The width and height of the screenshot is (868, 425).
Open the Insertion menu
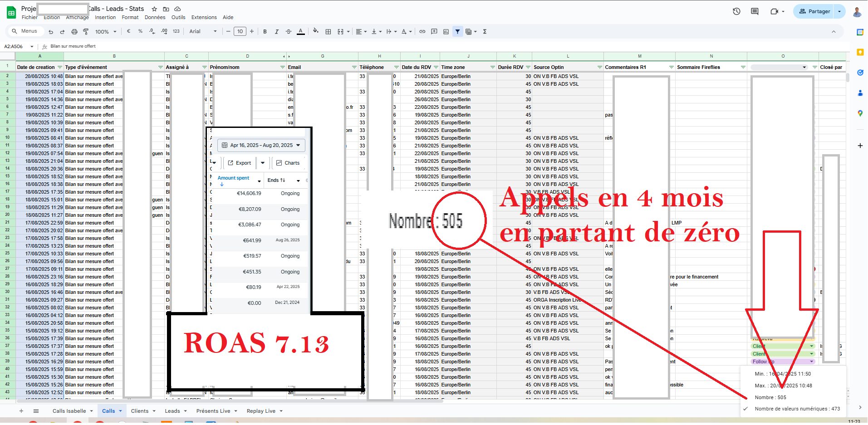(105, 17)
